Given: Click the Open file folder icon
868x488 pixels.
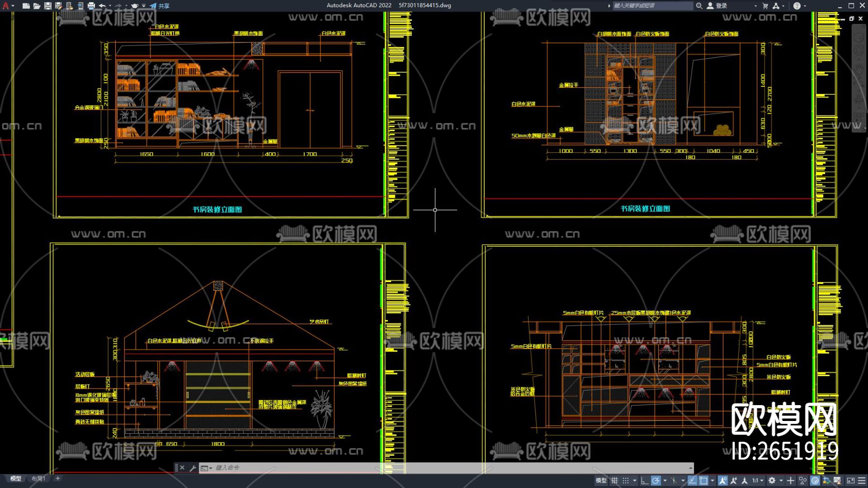Looking at the screenshot, I should tap(37, 6).
